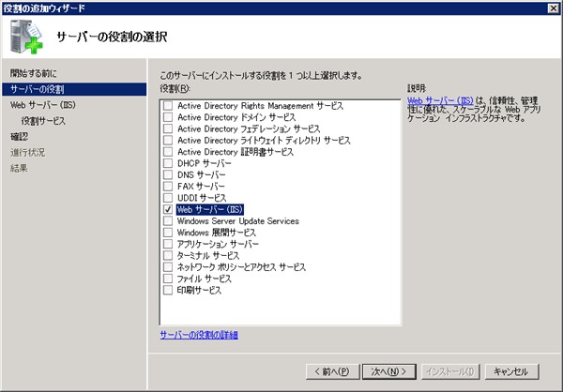Check Active Directory 証明書サービス checkbox
Screen dimensions: 563x392
(x=168, y=152)
